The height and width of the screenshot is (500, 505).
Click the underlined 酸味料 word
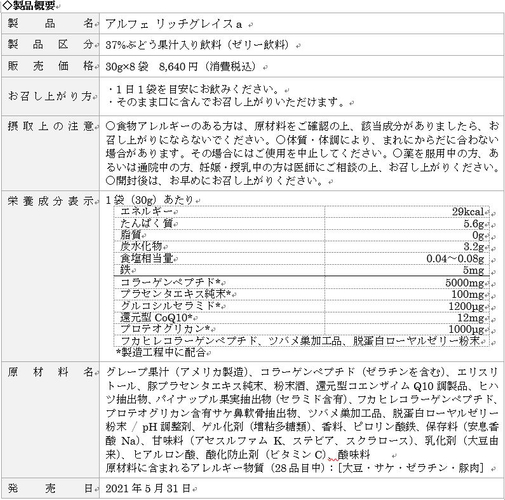click(x=354, y=454)
